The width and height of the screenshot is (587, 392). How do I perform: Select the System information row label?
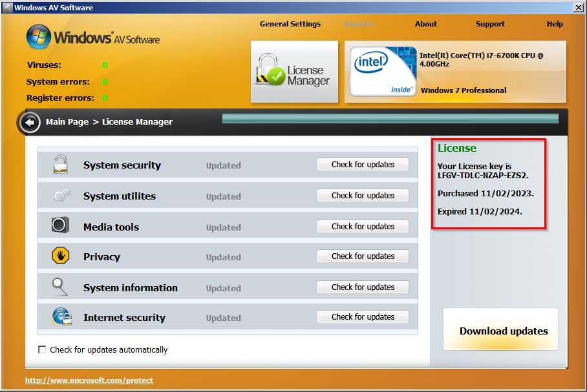click(x=131, y=287)
